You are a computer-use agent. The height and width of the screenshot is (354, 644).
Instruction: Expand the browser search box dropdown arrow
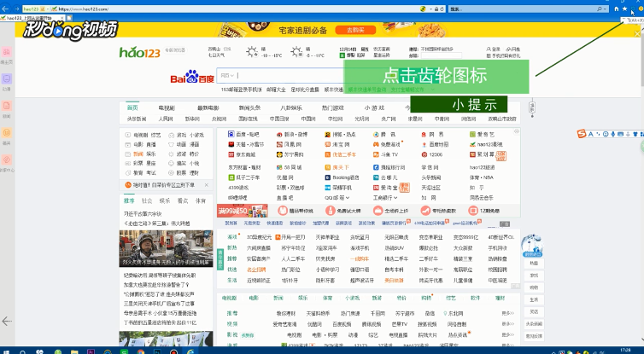(x=606, y=9)
